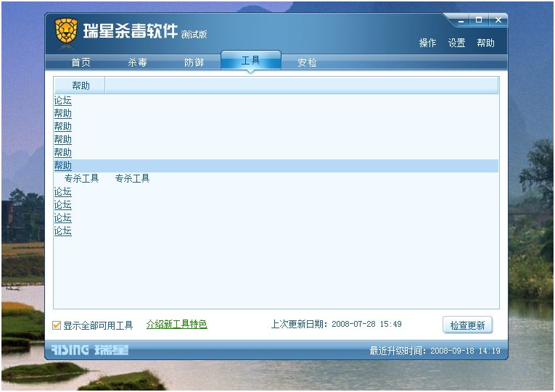Open the 安检 tab

coord(307,62)
